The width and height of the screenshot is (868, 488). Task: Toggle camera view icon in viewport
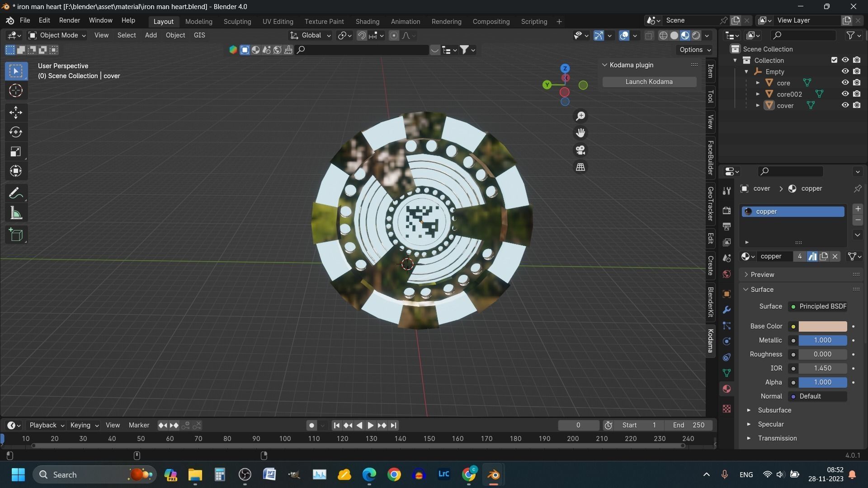pos(580,150)
